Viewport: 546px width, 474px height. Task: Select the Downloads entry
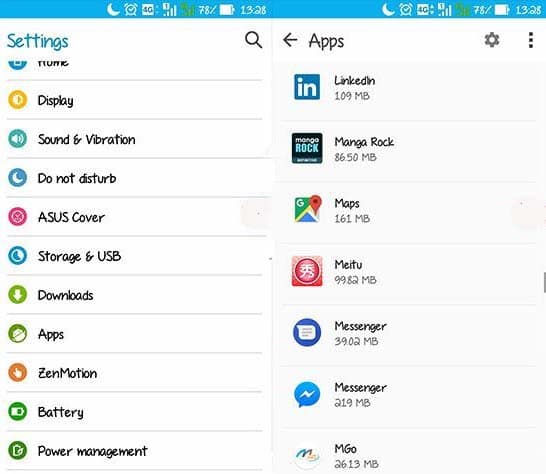[134, 295]
